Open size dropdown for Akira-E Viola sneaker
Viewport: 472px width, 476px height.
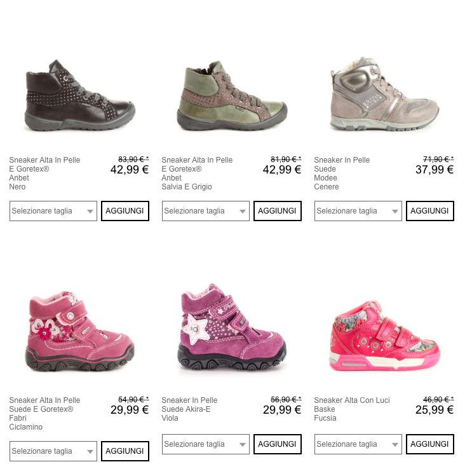[x=205, y=444]
